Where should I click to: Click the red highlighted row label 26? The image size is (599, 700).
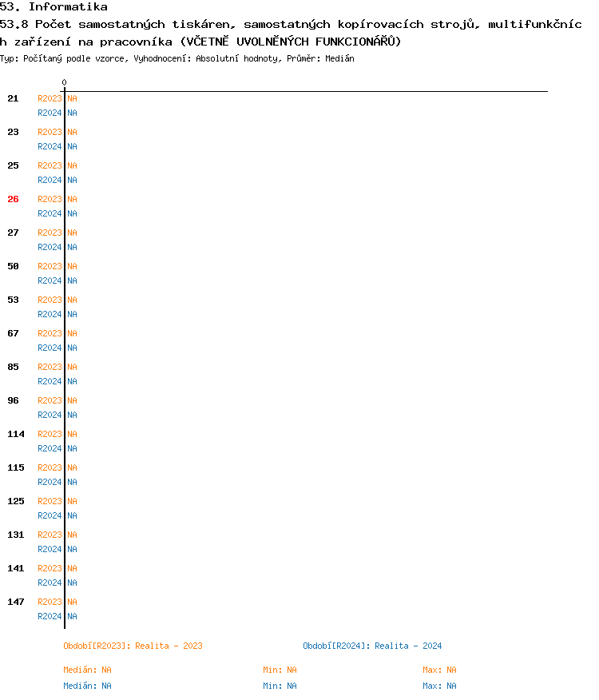coord(13,199)
